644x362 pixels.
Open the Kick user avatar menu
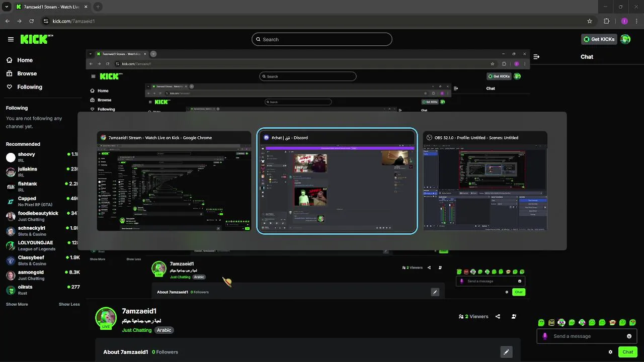coord(625,39)
